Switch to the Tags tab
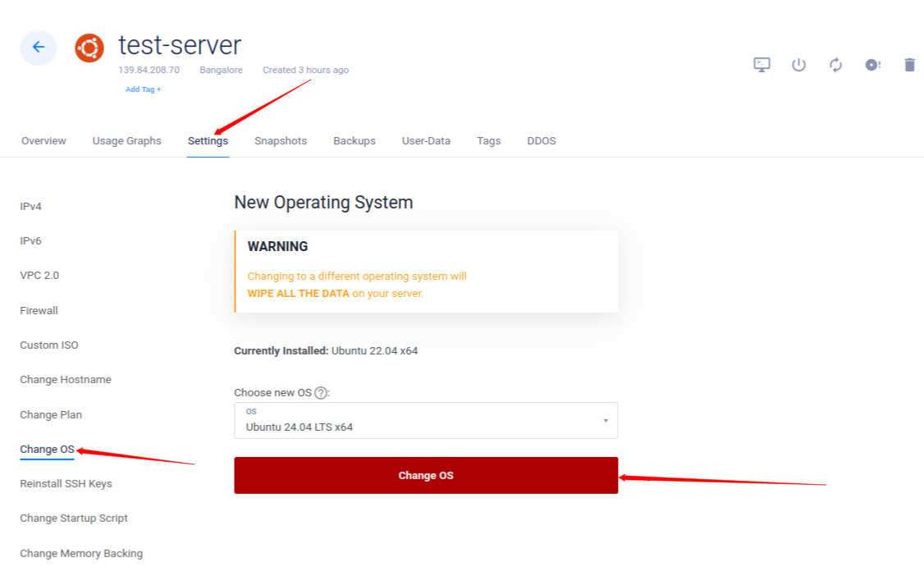Image resolution: width=924 pixels, height=576 pixels. pyautogui.click(x=488, y=141)
